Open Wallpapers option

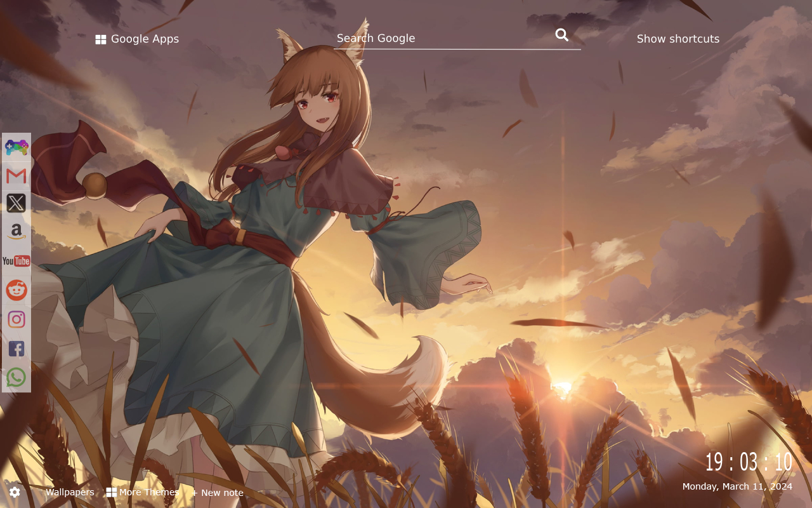70,492
